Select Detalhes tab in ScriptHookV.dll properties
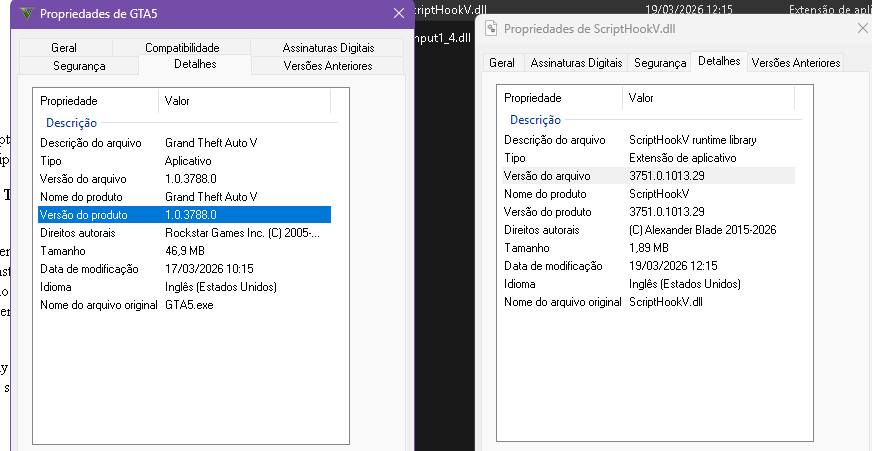The image size is (872, 451). (x=719, y=61)
